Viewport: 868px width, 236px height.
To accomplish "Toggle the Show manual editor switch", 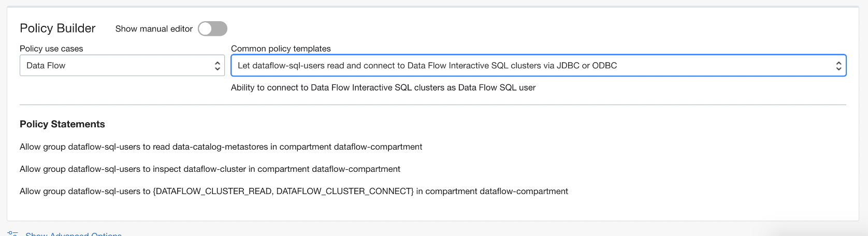I will [x=212, y=29].
